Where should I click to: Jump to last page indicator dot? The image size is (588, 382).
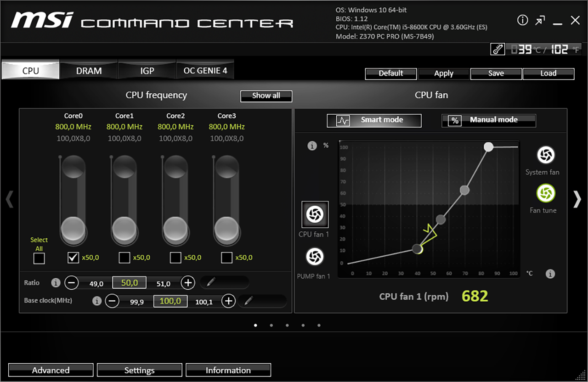(x=319, y=325)
